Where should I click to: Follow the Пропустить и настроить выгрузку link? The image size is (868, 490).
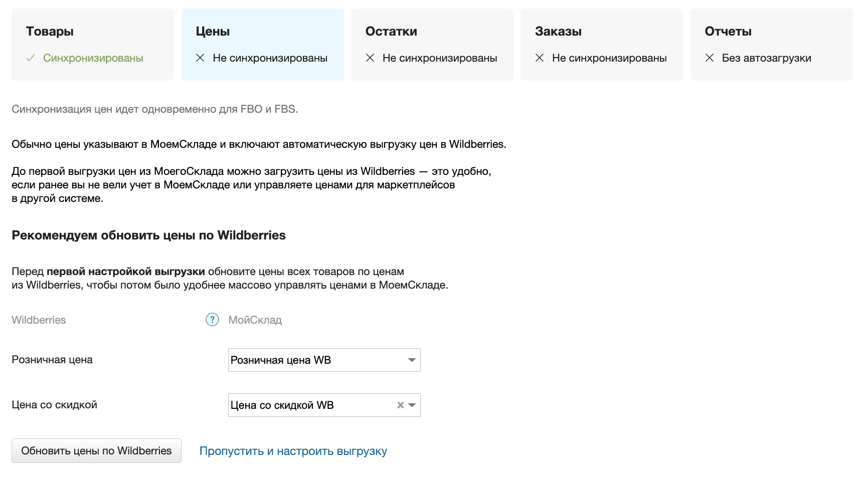tap(293, 451)
